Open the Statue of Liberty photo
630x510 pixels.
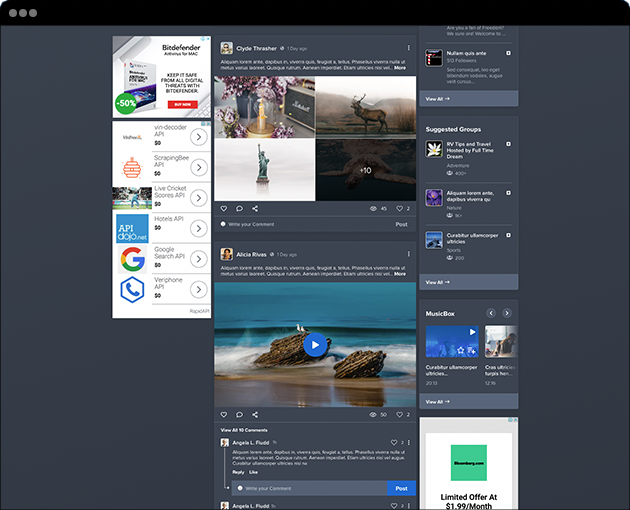[265, 170]
